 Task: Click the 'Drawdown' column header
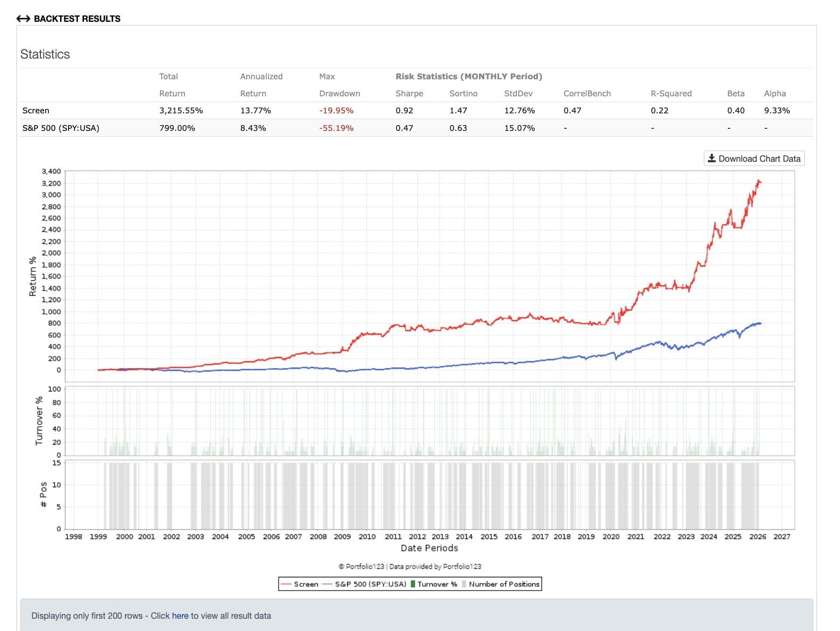(340, 94)
